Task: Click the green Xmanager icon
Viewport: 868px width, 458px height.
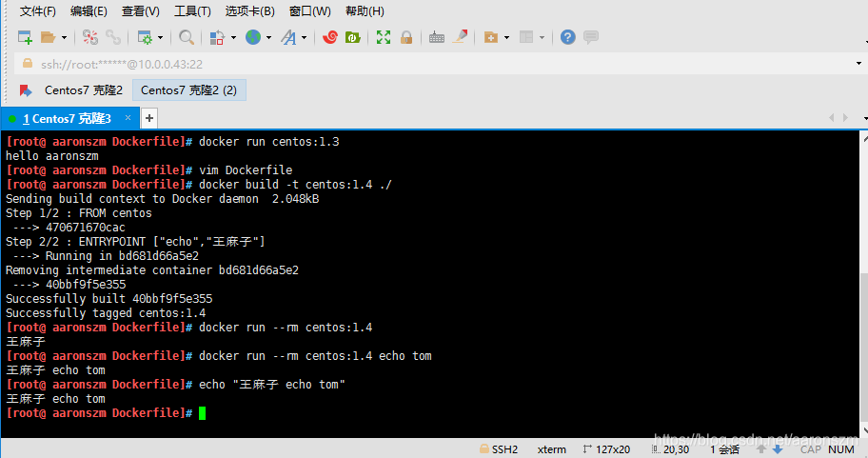Action: pyautogui.click(x=352, y=37)
